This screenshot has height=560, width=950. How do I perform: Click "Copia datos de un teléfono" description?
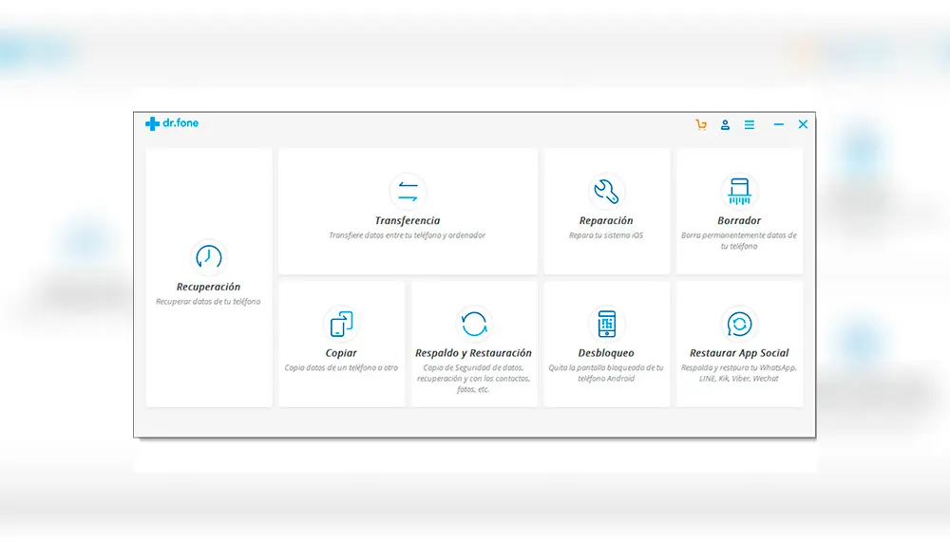tap(341, 367)
